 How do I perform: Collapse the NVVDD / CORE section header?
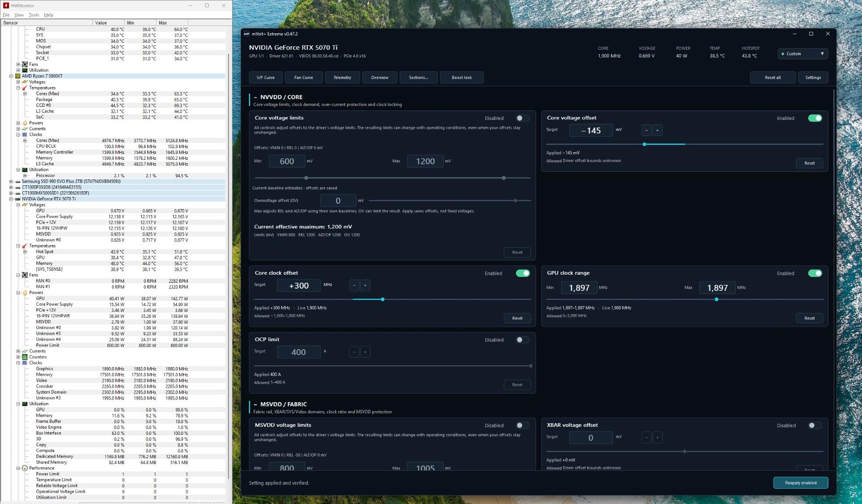pos(255,97)
